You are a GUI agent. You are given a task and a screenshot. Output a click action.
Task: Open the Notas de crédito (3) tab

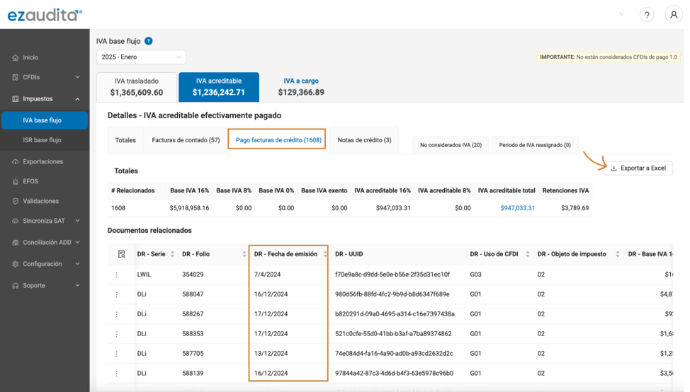pos(364,140)
